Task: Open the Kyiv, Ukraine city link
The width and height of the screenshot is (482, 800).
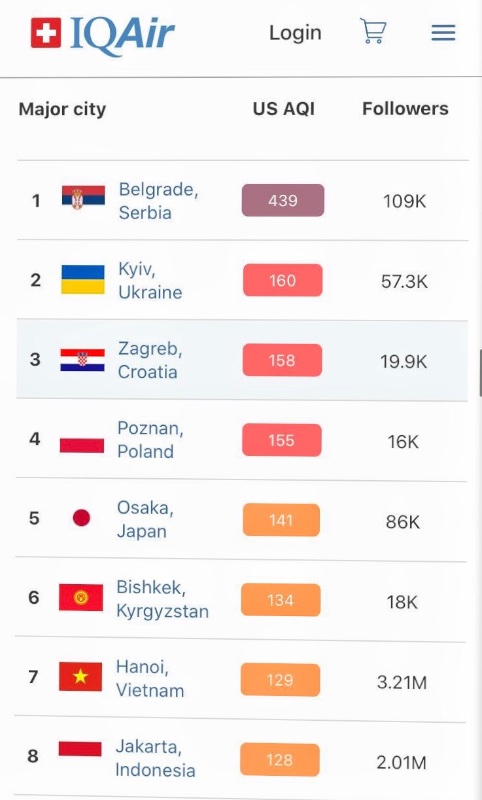Action: tap(150, 280)
